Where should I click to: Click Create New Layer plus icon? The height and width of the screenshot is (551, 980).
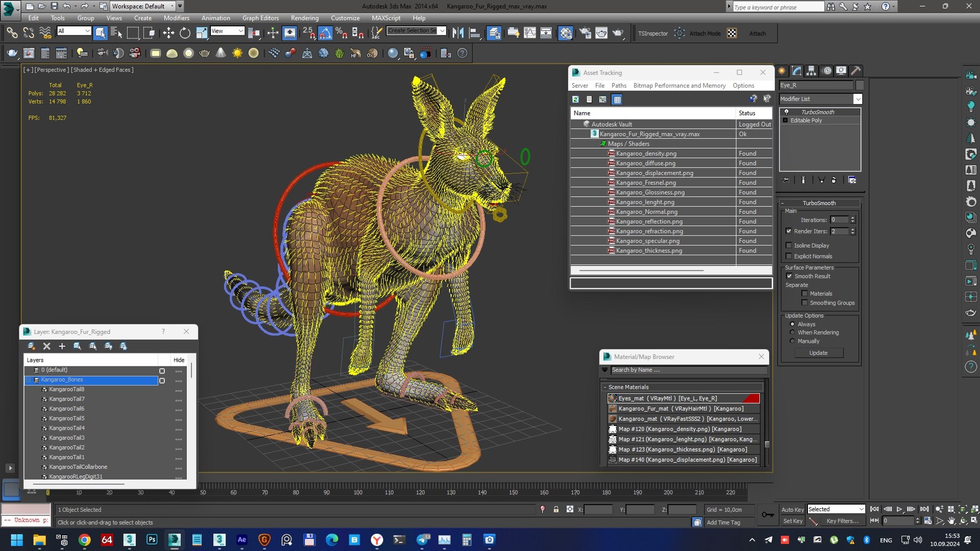(x=62, y=346)
